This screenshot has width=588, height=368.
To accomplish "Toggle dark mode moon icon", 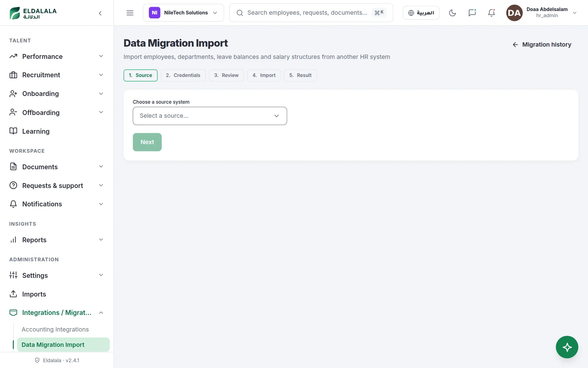I will coord(452,13).
